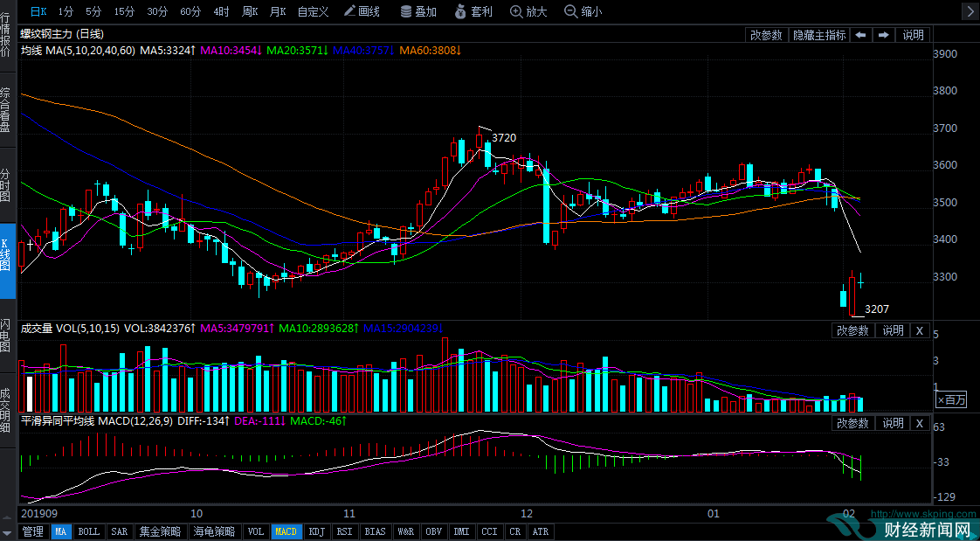Select the 海龟策略 indicator tab
The width and height of the screenshot is (980, 541).
tap(214, 531)
